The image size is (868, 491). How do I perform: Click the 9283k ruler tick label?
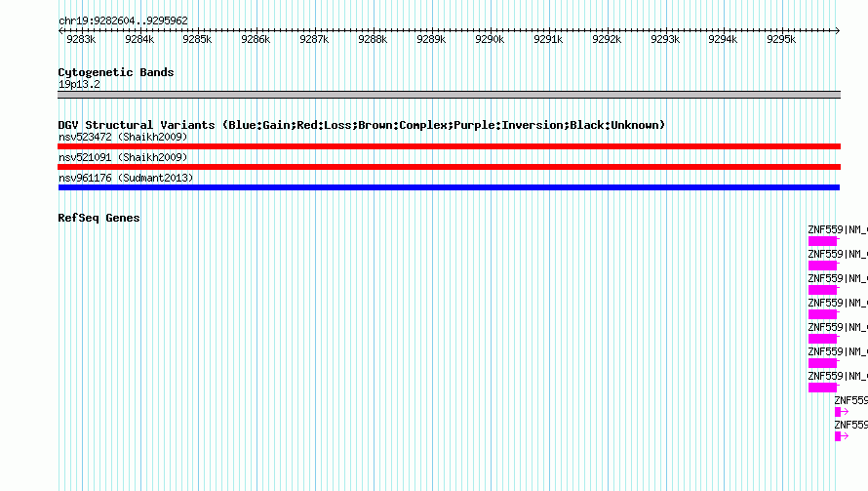[81, 39]
